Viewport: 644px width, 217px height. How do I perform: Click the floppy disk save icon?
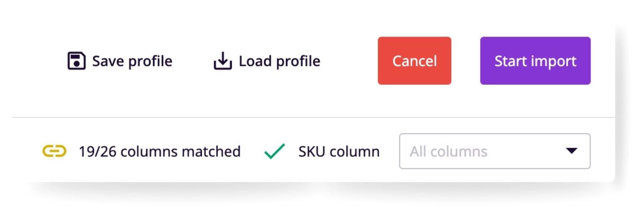point(77,61)
